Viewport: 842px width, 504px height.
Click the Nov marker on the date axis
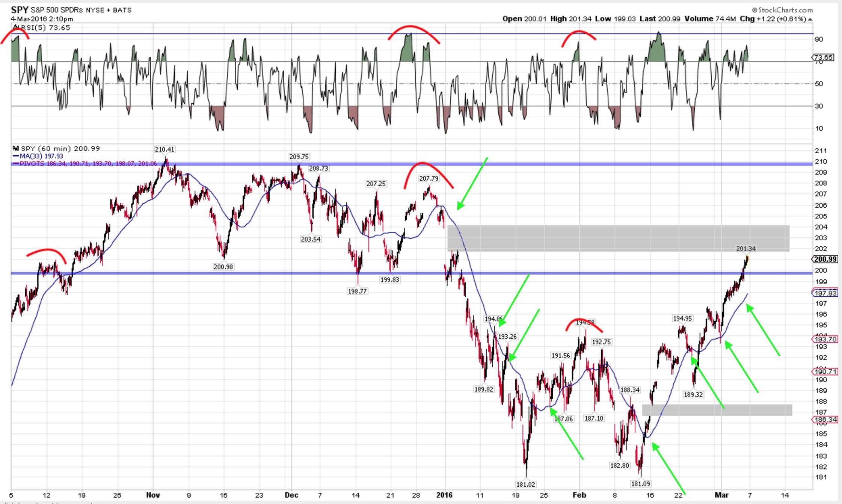point(153,495)
